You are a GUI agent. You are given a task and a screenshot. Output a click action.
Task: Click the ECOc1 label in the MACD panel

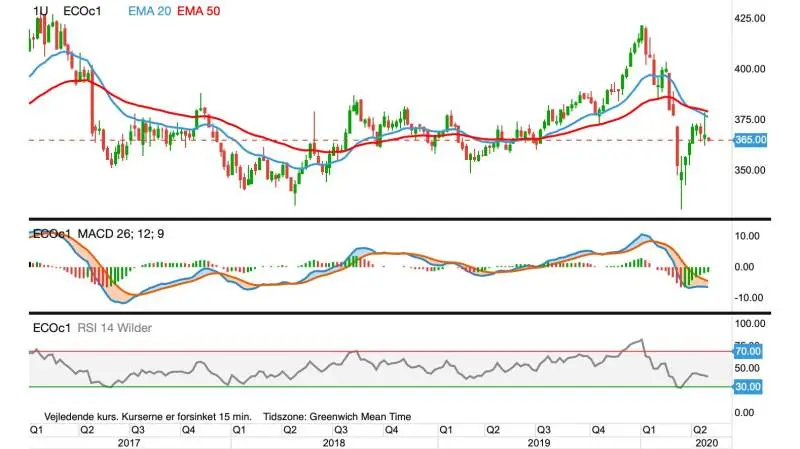pyautogui.click(x=52, y=234)
